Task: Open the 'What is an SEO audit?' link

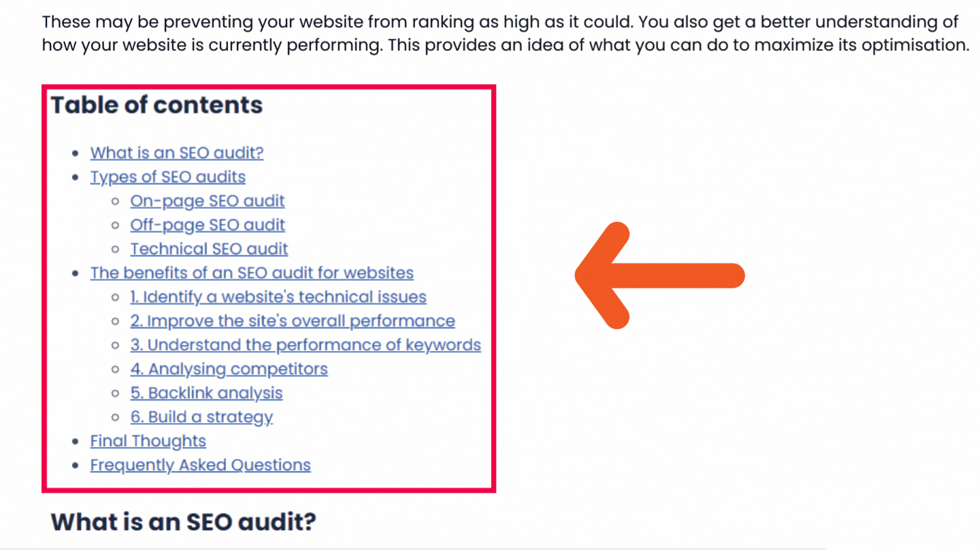Action: coord(177,153)
